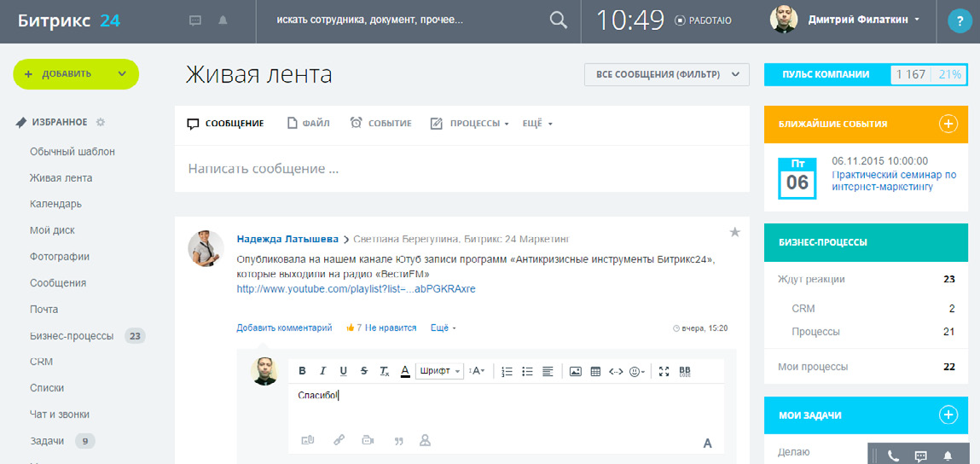Click Написать сообщение input field
The width and height of the screenshot is (980, 464).
coord(462,169)
